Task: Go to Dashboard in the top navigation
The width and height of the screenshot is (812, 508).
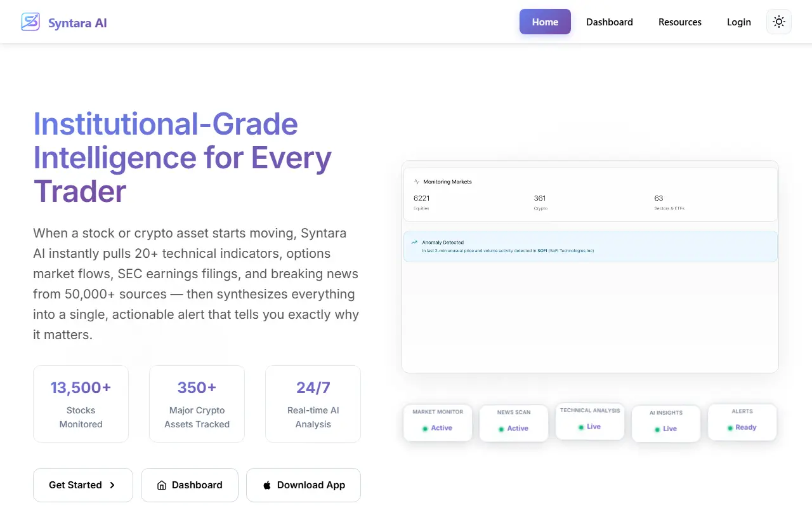Action: (610, 22)
